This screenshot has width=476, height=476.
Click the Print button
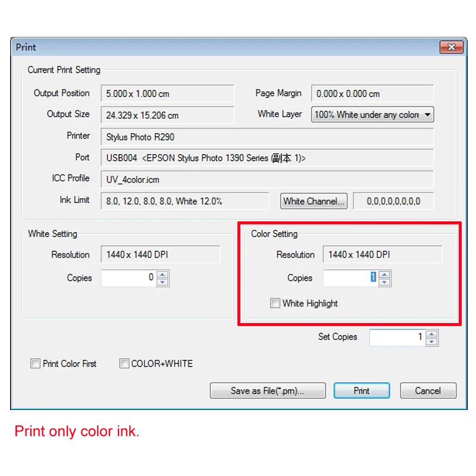coord(362,390)
